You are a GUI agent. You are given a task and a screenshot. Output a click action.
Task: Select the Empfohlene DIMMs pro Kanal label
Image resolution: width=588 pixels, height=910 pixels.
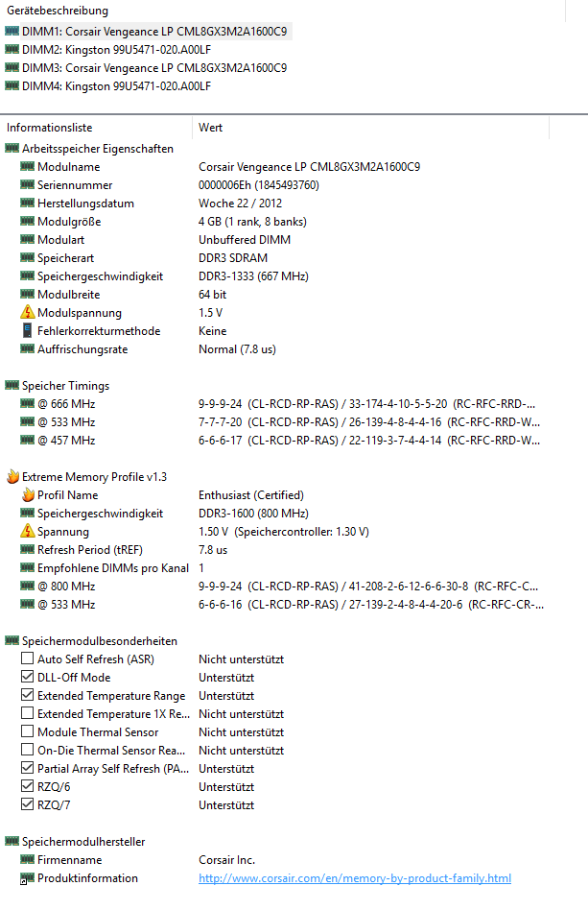tap(113, 568)
